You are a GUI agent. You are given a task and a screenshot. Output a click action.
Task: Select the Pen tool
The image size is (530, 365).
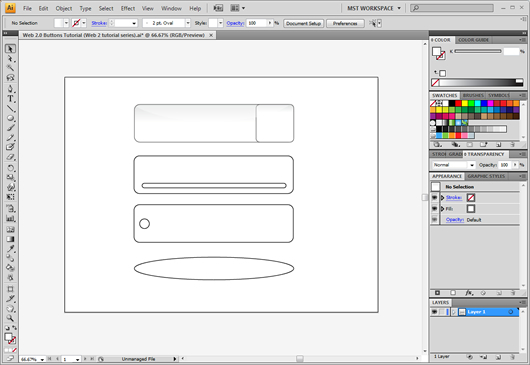pos(10,89)
